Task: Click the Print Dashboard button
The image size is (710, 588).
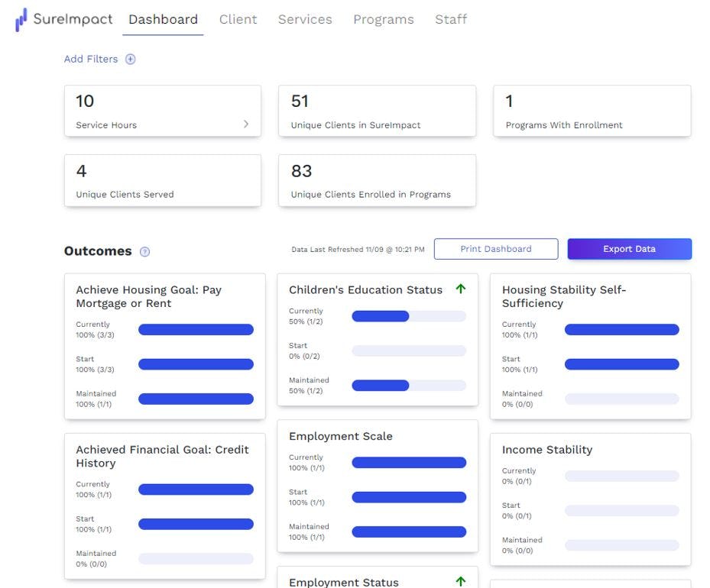Action: point(495,249)
